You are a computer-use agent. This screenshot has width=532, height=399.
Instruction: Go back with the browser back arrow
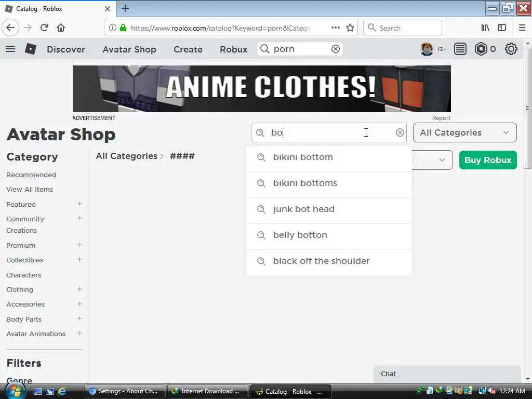coord(10,28)
